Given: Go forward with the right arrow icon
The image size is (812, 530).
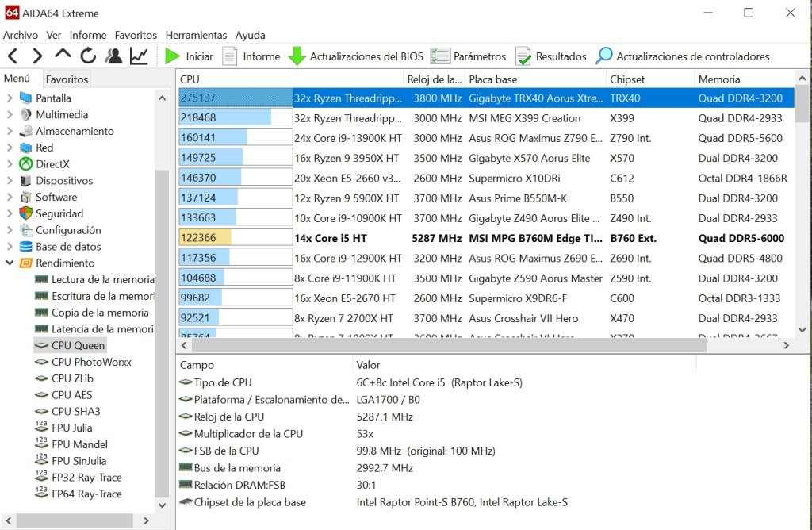Looking at the screenshot, I should point(37,56).
